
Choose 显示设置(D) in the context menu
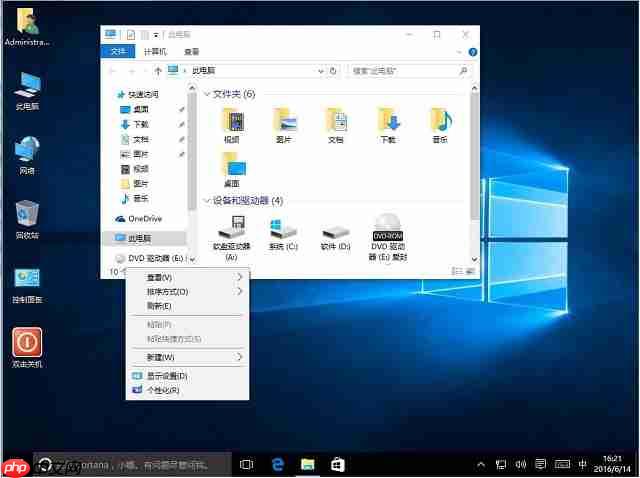point(188,376)
